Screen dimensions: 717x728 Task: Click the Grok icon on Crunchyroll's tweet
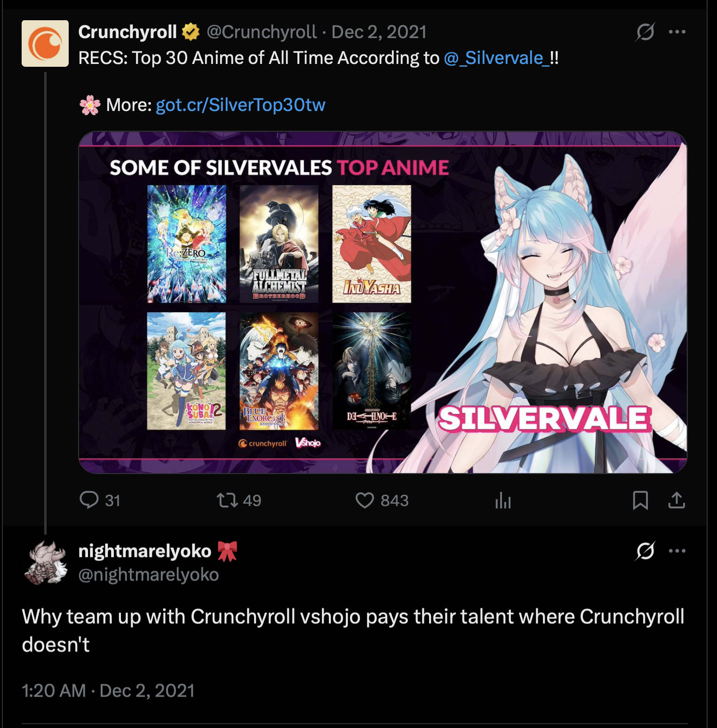coord(645,32)
